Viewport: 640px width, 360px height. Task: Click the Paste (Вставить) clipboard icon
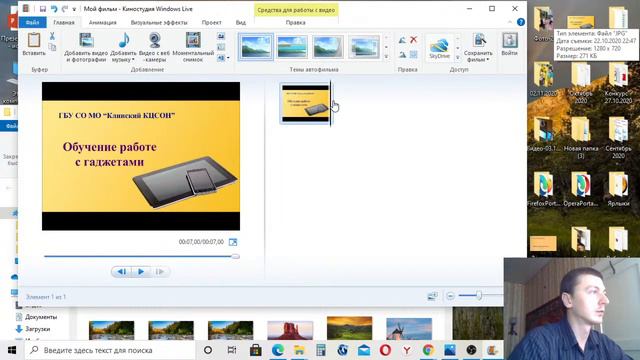[34, 40]
